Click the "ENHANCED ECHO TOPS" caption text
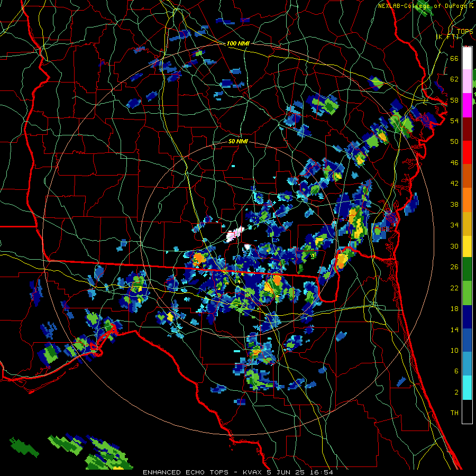 [186, 472]
